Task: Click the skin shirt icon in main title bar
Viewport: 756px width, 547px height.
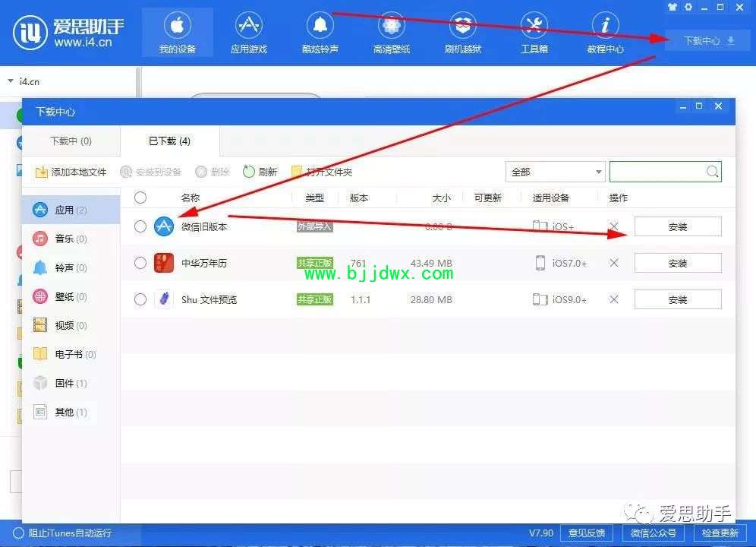Action: pyautogui.click(x=673, y=8)
